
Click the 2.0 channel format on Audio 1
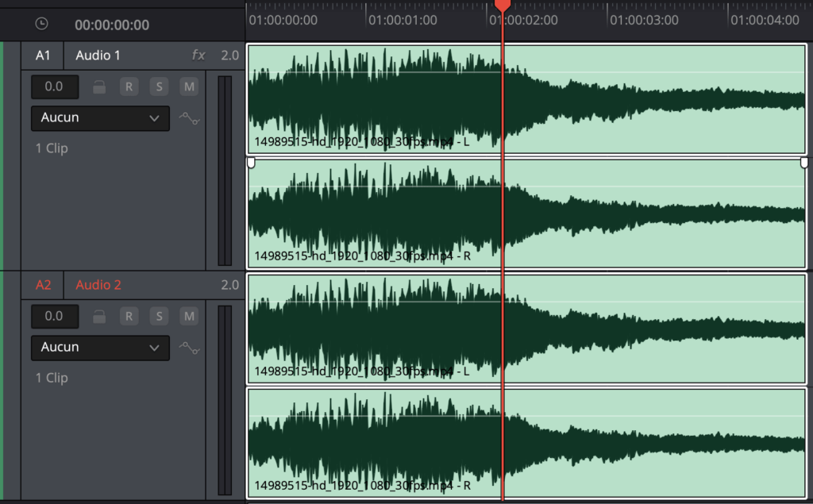(x=229, y=56)
